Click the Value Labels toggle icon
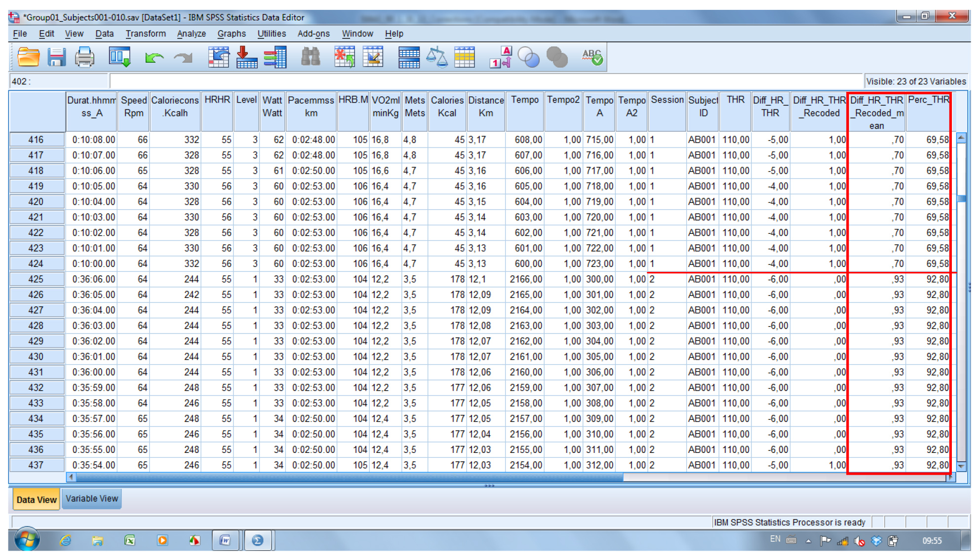The width and height of the screenshot is (980, 559). pos(501,57)
